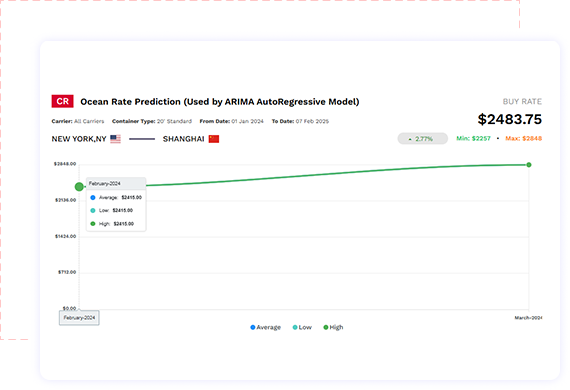Screen dimensions: 570x390
Task: Click the 2.77% change badge
Action: click(422, 138)
